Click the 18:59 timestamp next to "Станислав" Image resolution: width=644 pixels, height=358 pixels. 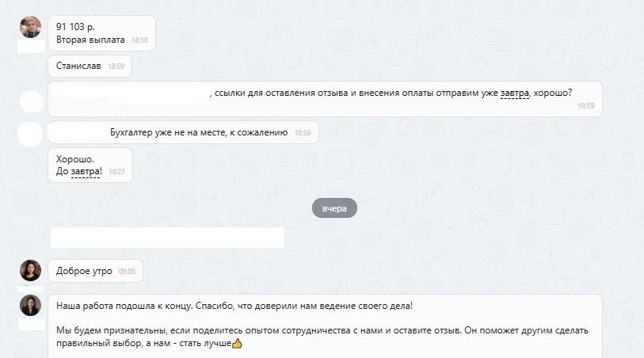pos(116,67)
